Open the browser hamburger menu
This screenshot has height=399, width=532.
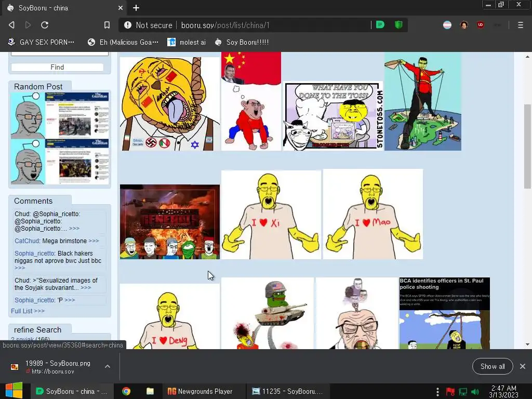(x=520, y=25)
